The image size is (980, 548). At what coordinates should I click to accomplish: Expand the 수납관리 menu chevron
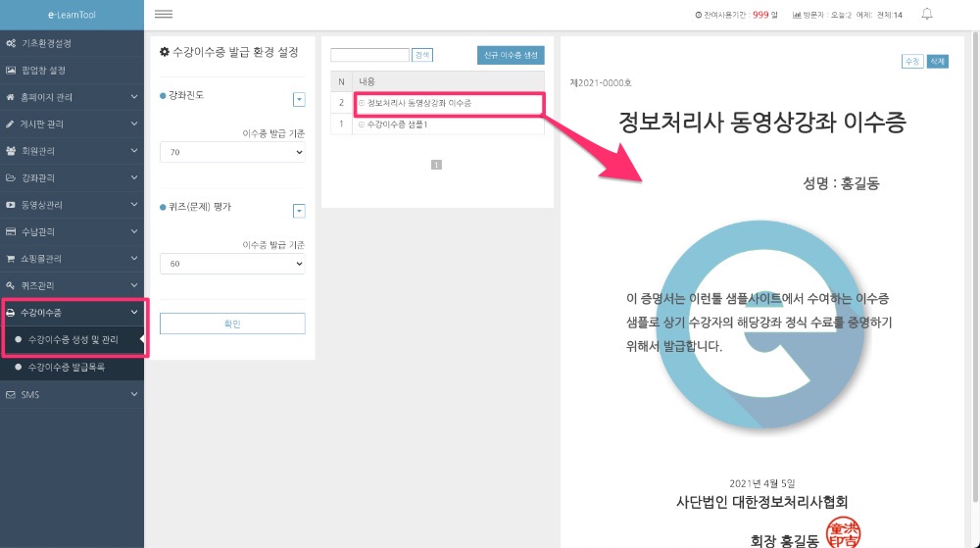(133, 231)
